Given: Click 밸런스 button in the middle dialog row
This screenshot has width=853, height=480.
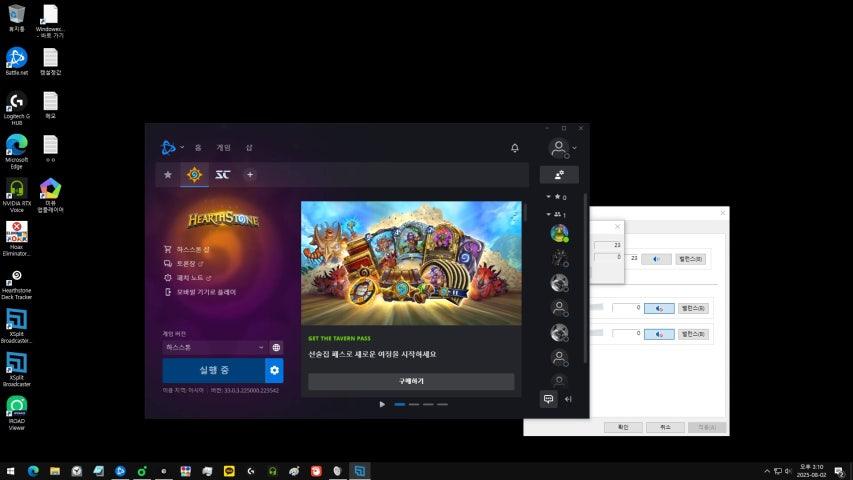Looking at the screenshot, I should pyautogui.click(x=693, y=308).
